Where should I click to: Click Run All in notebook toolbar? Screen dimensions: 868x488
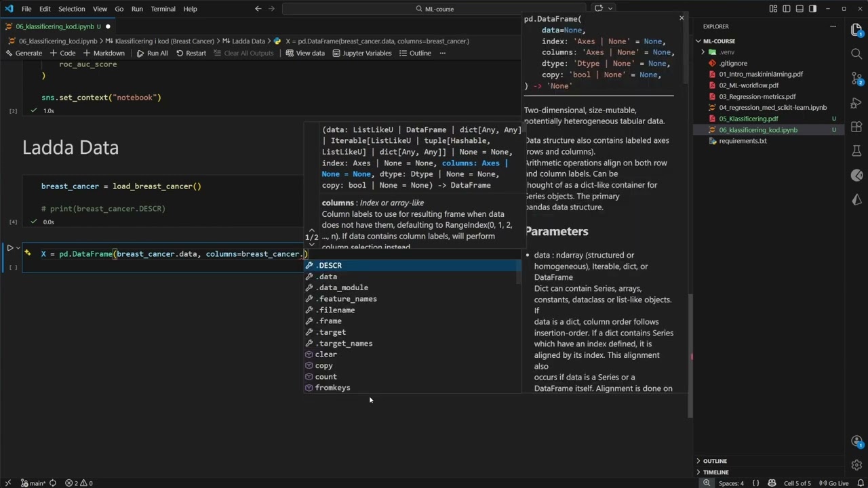click(152, 53)
